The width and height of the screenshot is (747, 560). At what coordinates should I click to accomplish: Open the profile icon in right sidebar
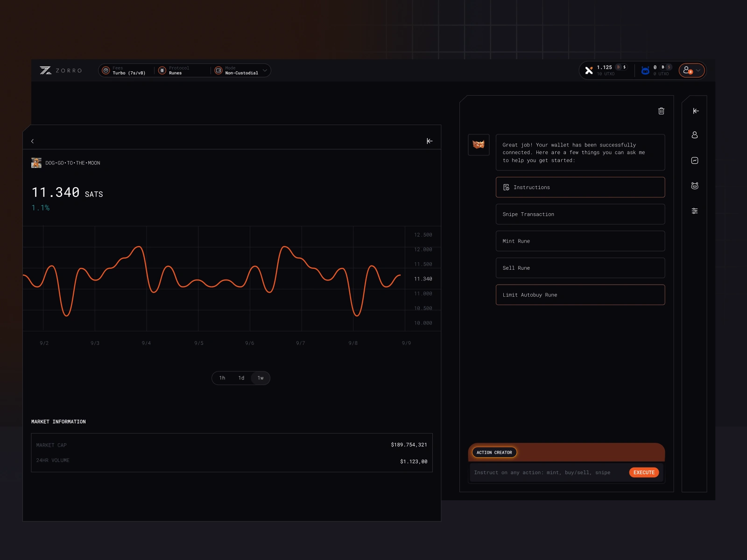pyautogui.click(x=695, y=135)
